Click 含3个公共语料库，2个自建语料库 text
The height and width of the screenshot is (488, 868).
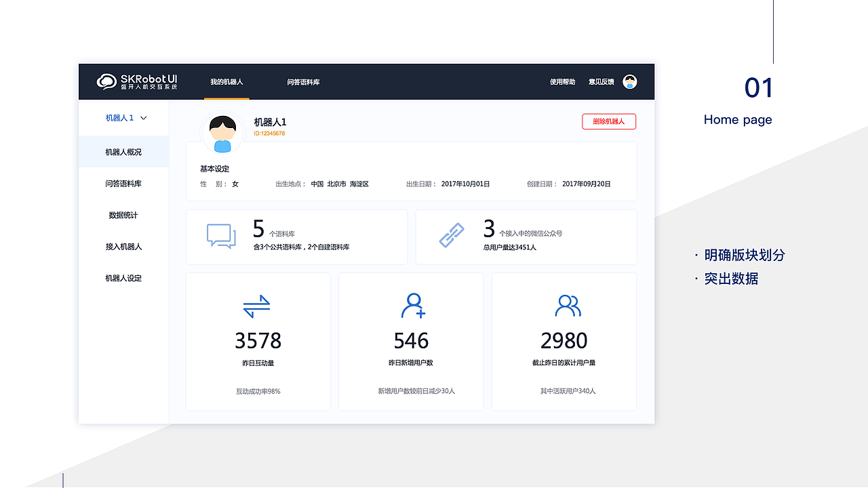(301, 247)
